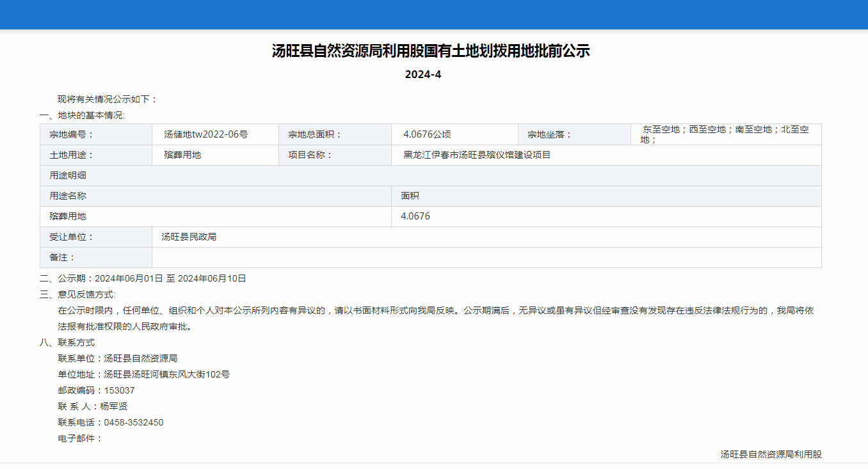Click the signature 汤旺县自然资源局利用股 at bottom right
868x469 pixels.
click(771, 454)
